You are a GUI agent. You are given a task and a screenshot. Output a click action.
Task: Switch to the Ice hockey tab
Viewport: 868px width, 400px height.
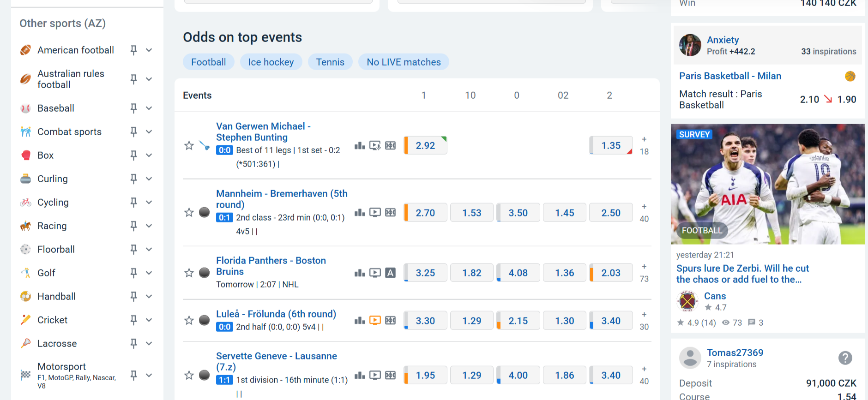point(271,61)
